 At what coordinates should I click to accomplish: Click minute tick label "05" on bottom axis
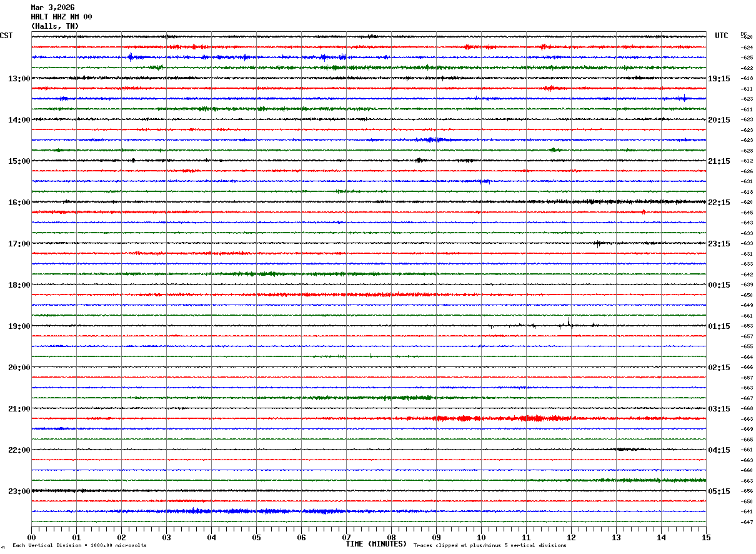(x=256, y=537)
